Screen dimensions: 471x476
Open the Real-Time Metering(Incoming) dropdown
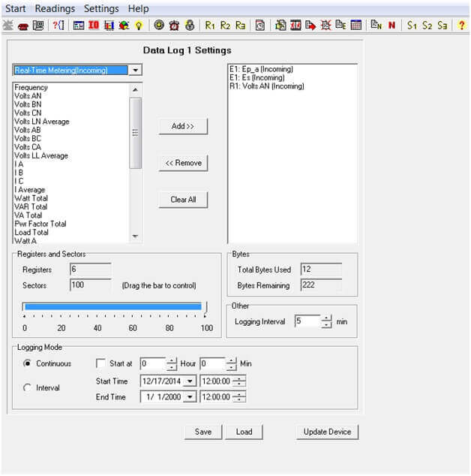pos(134,71)
